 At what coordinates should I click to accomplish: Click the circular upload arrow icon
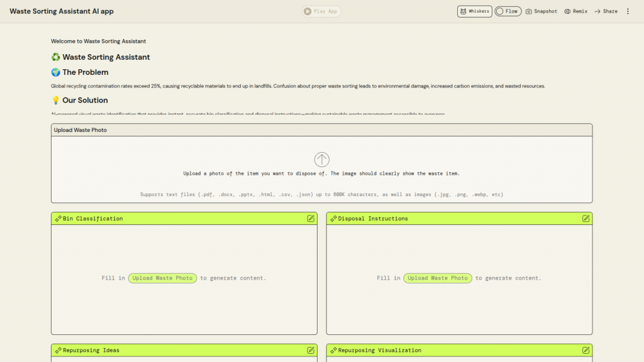[322, 160]
